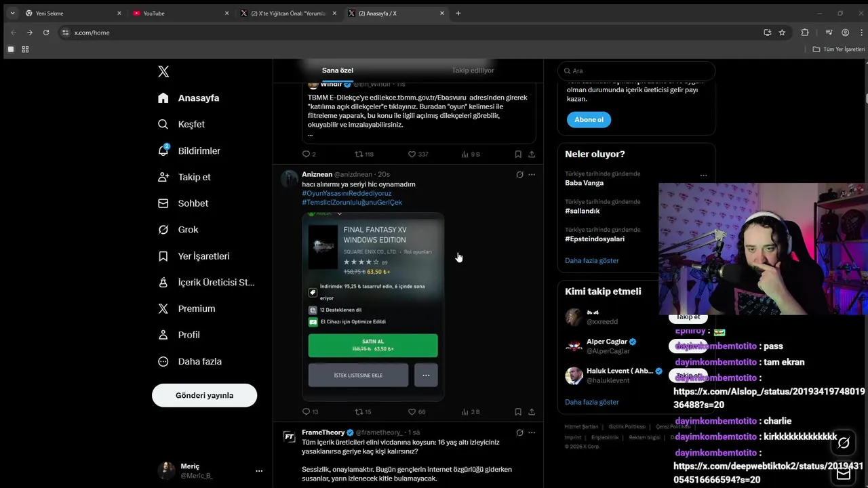Image resolution: width=868 pixels, height=488 pixels.
Task: Open Tüm Yer İşaretleri folder
Action: pos(839,49)
